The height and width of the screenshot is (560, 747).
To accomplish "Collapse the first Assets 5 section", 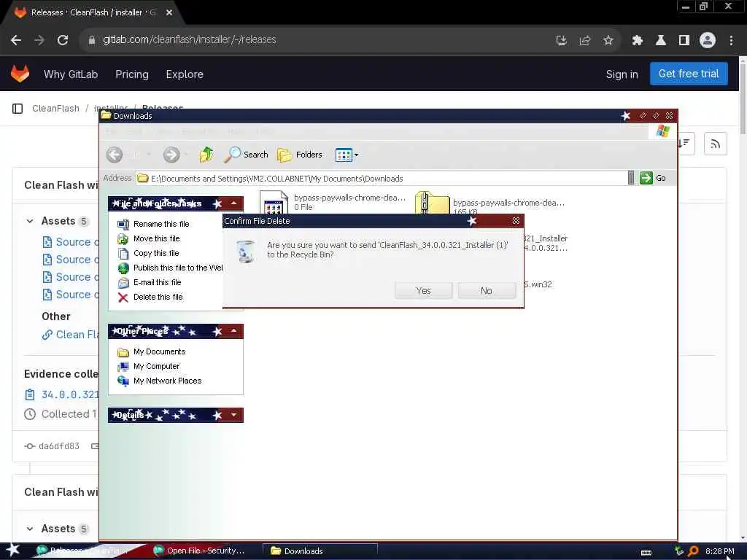I will point(30,221).
